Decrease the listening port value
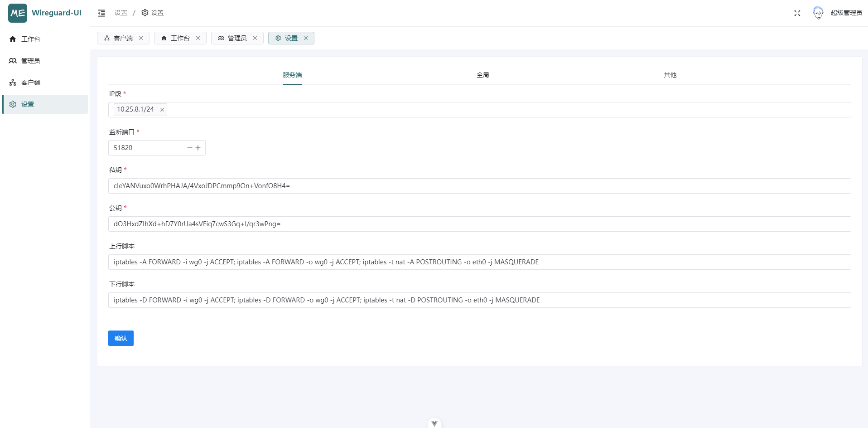 click(190, 148)
